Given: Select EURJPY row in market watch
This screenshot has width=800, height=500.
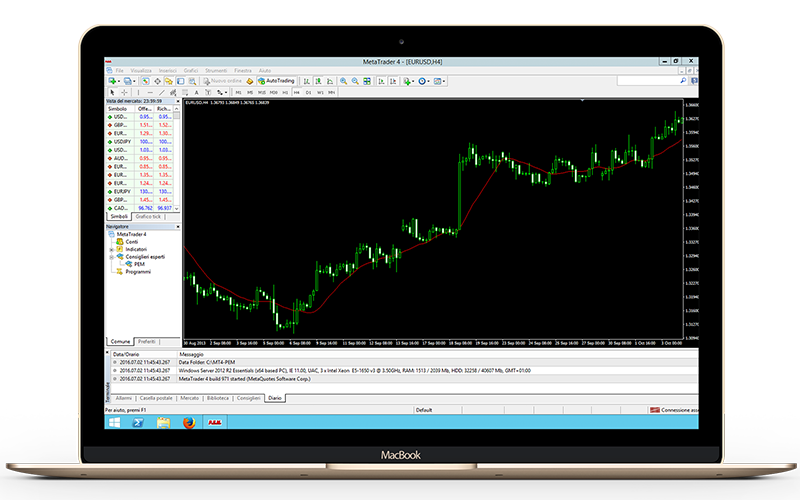Looking at the screenshot, I should 139,191.
